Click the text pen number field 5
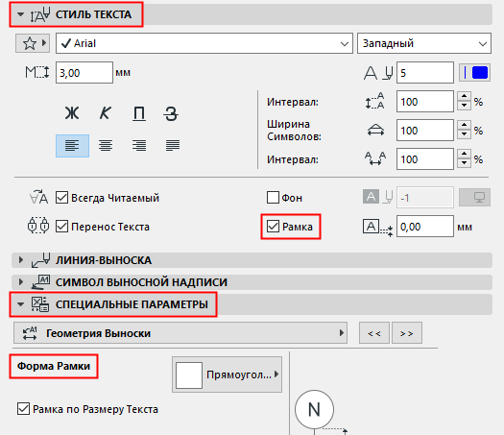Screen dimensions: 504x435 [x=425, y=73]
